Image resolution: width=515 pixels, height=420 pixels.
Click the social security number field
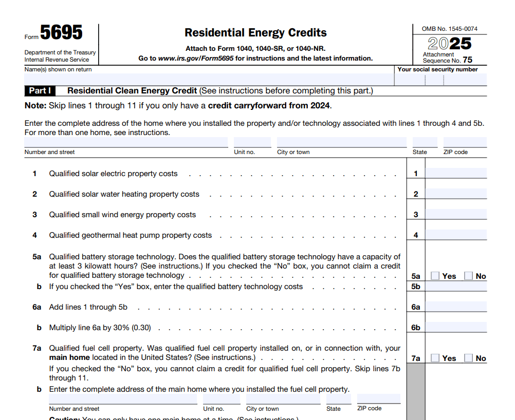click(x=441, y=80)
